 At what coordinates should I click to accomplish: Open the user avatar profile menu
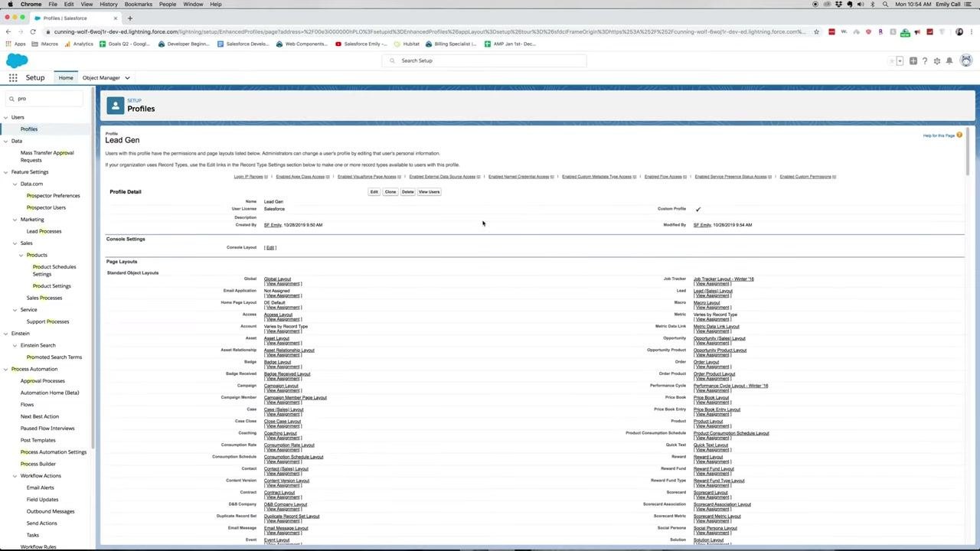(966, 60)
